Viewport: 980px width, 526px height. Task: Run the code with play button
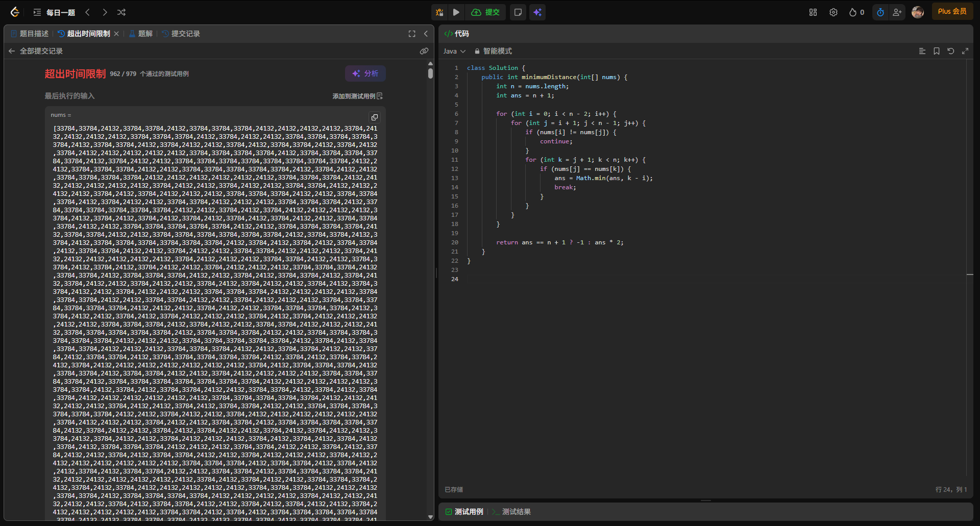tap(456, 12)
